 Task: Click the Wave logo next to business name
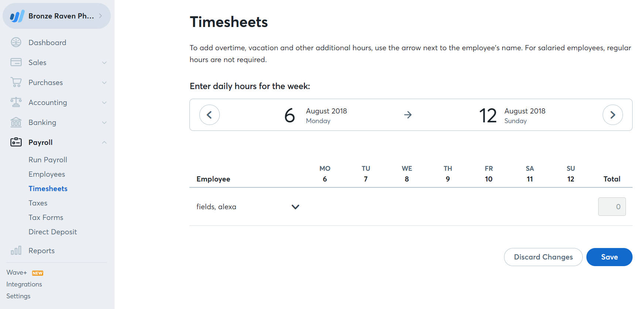[16, 16]
